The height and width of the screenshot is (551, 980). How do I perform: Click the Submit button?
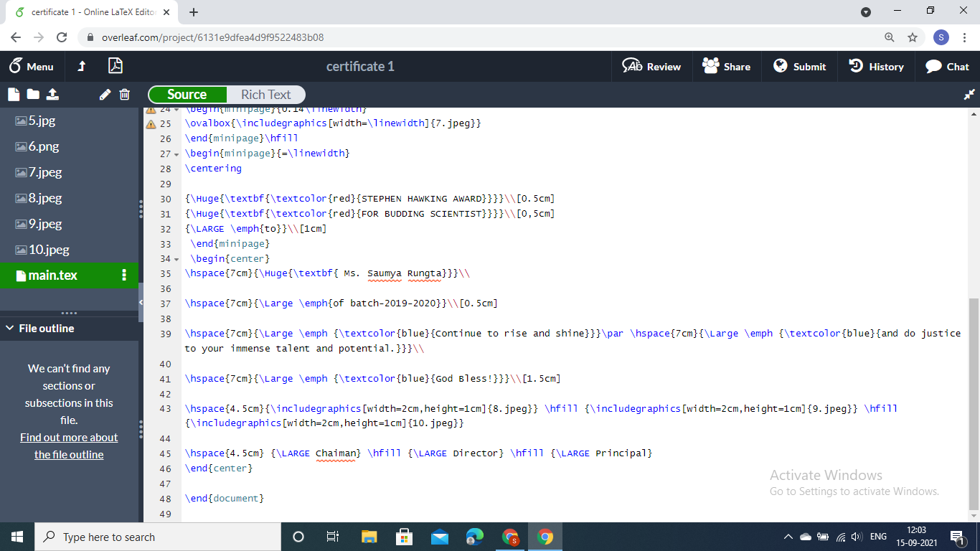point(800,67)
